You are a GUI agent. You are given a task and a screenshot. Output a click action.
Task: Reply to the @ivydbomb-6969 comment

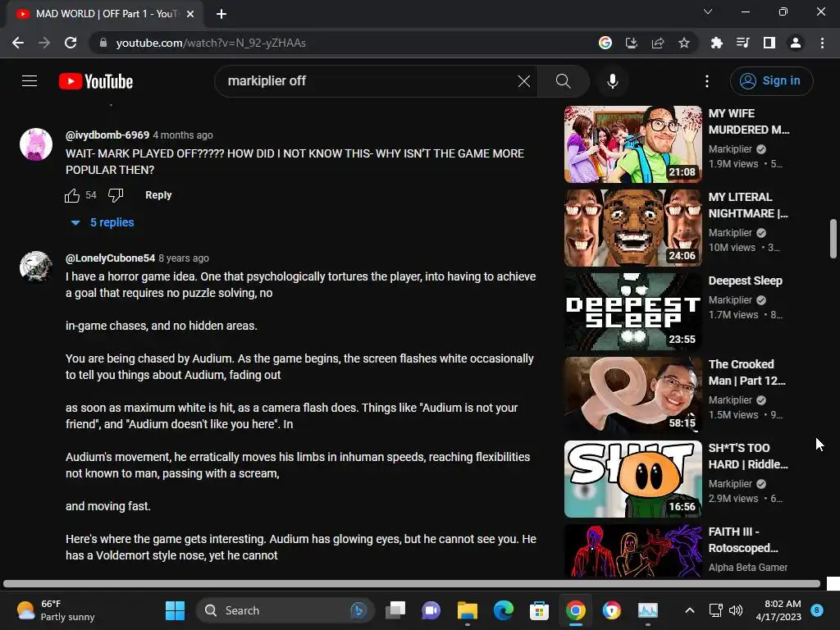tap(158, 195)
